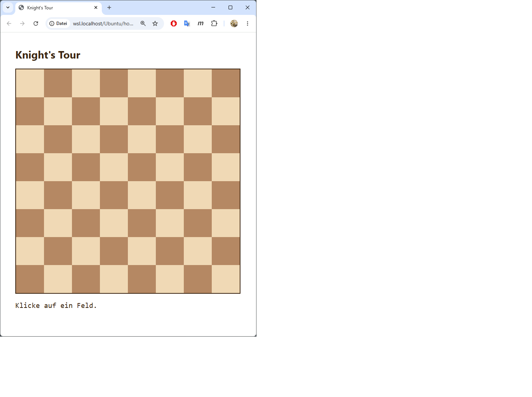Expand tab search dropdown arrow
The height and width of the screenshot is (397, 532).
(x=8, y=7)
